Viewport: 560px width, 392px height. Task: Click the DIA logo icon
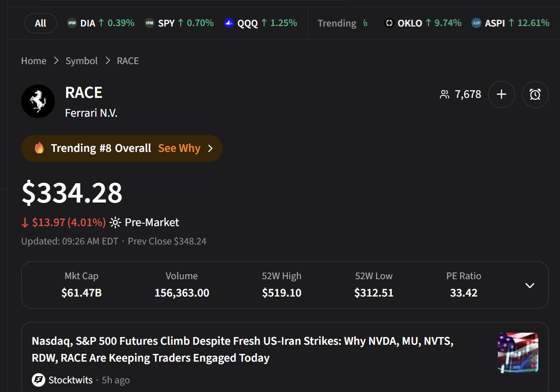tap(72, 23)
